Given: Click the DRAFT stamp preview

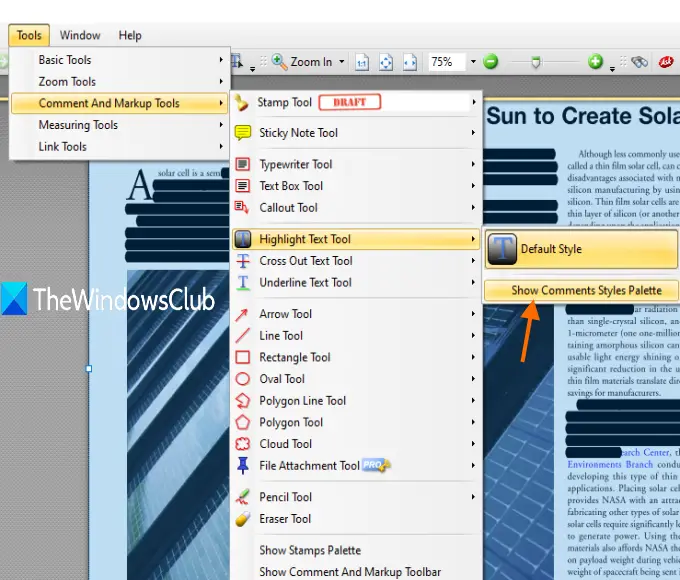Looking at the screenshot, I should [x=350, y=102].
